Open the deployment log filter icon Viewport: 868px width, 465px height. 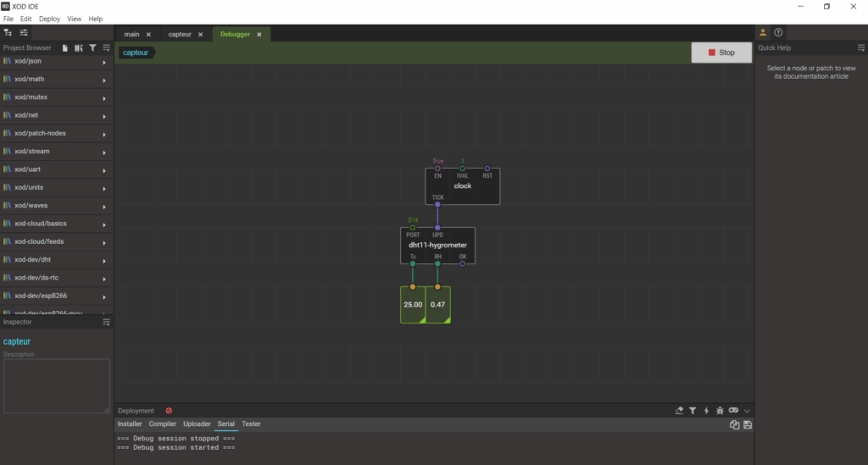coord(693,410)
